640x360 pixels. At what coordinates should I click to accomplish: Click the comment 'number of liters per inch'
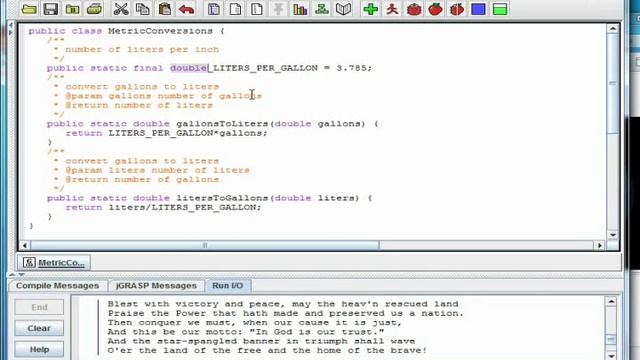(142, 49)
